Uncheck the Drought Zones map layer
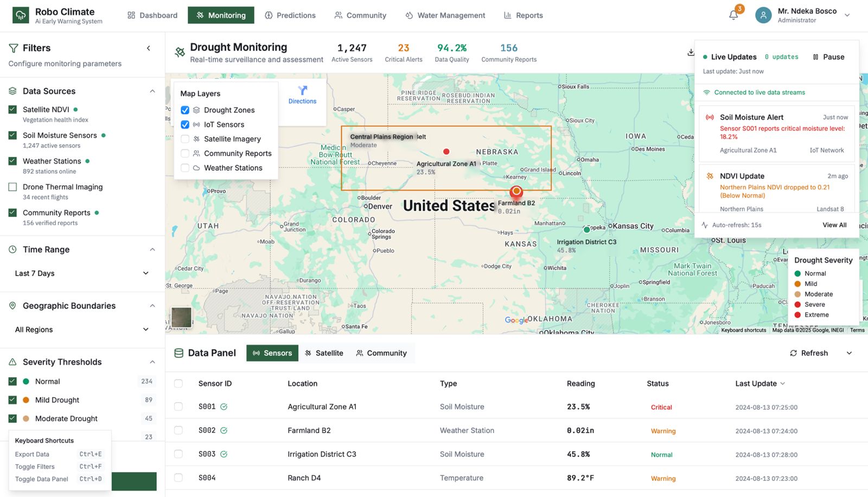This screenshot has height=497, width=868. 185,110
